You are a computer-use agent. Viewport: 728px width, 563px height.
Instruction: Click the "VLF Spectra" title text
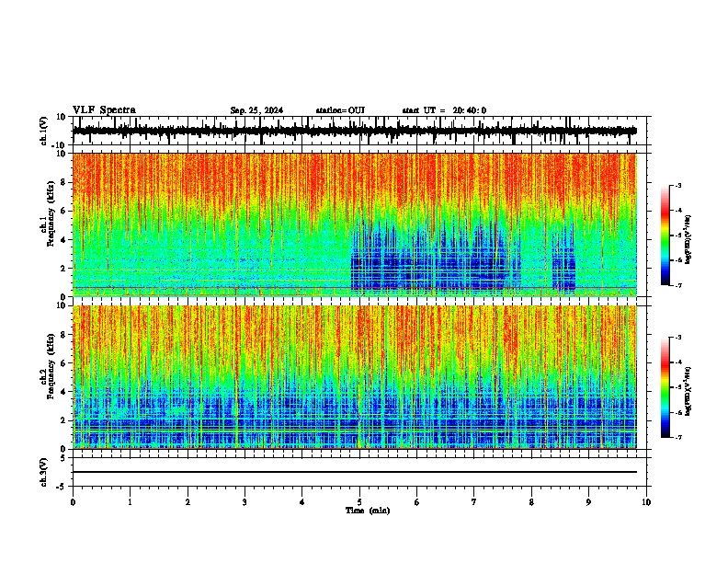[x=104, y=109]
